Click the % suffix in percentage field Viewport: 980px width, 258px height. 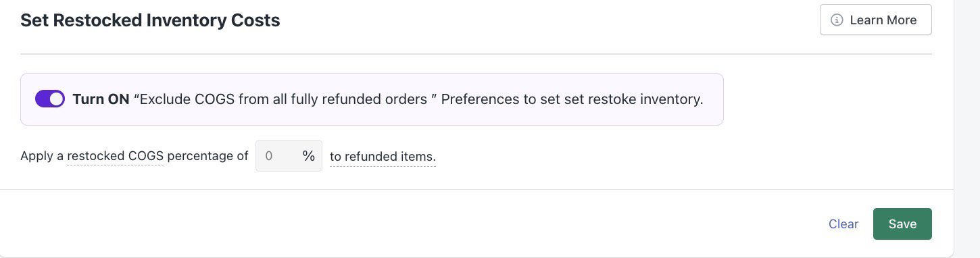click(x=309, y=156)
